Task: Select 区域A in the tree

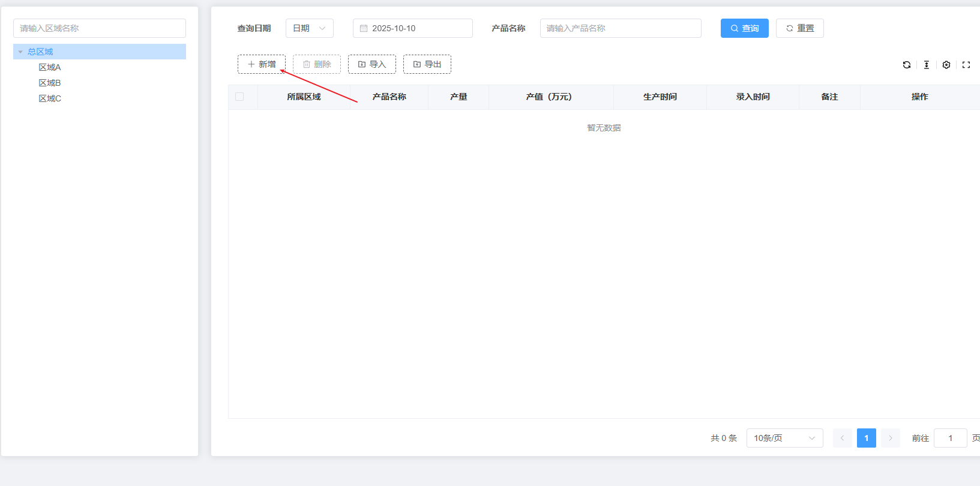Action: tap(50, 67)
